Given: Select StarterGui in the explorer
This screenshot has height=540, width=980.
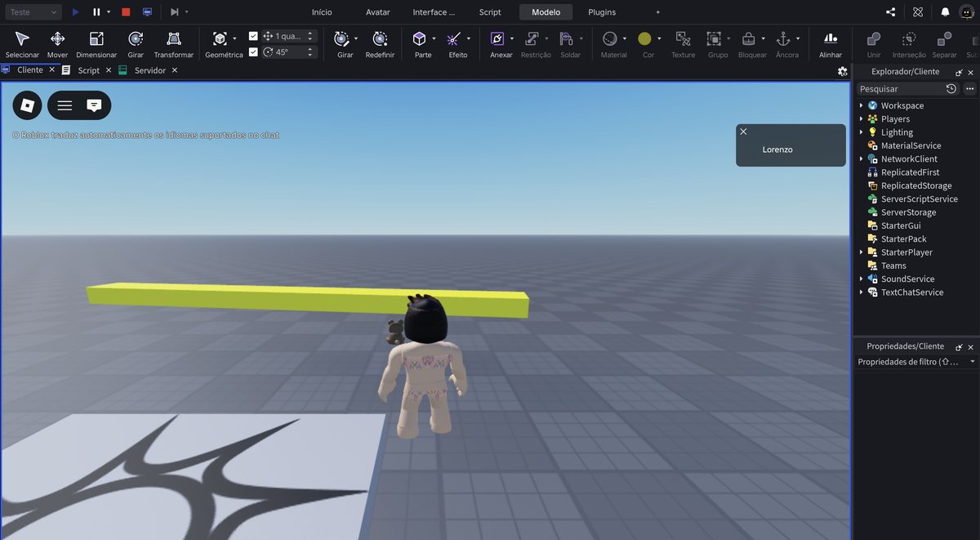Looking at the screenshot, I should [x=901, y=225].
